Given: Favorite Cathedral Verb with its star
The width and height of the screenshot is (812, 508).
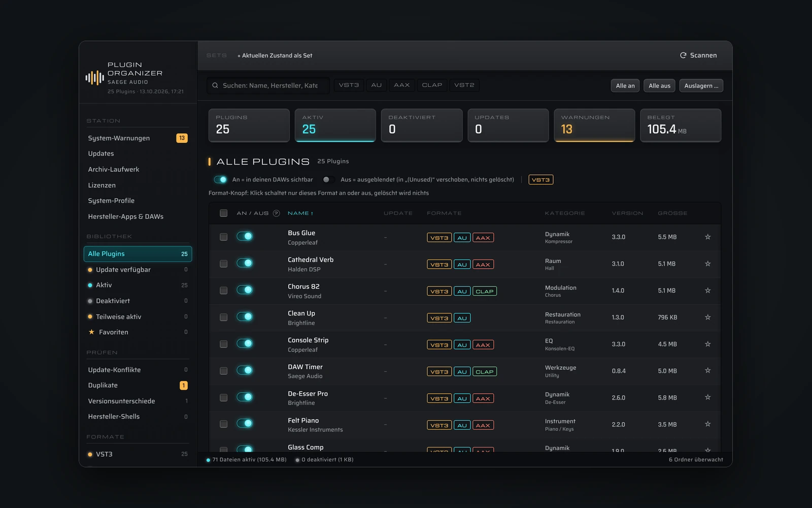Looking at the screenshot, I should coord(707,264).
